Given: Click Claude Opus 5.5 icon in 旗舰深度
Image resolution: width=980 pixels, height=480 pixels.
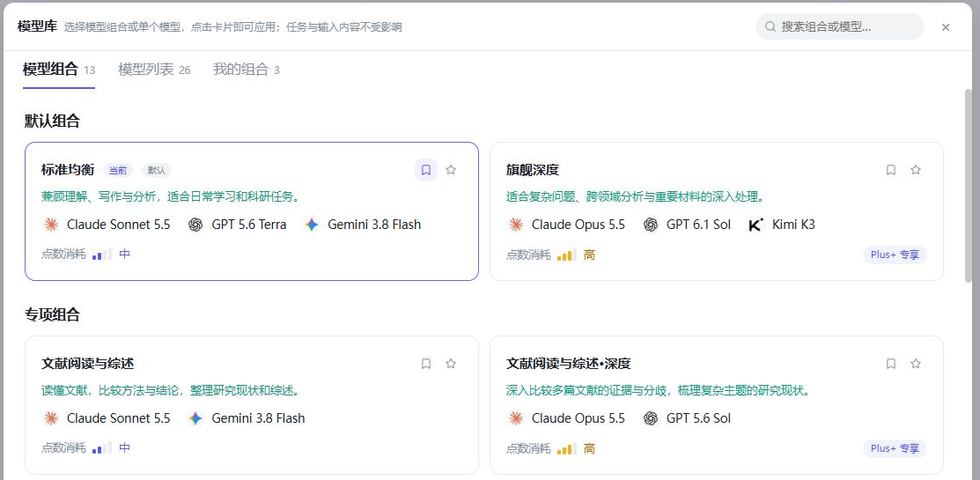Looking at the screenshot, I should 516,225.
